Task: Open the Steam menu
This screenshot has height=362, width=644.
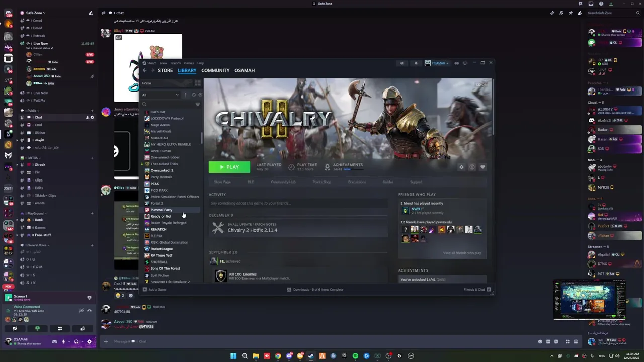Action: 151,63
